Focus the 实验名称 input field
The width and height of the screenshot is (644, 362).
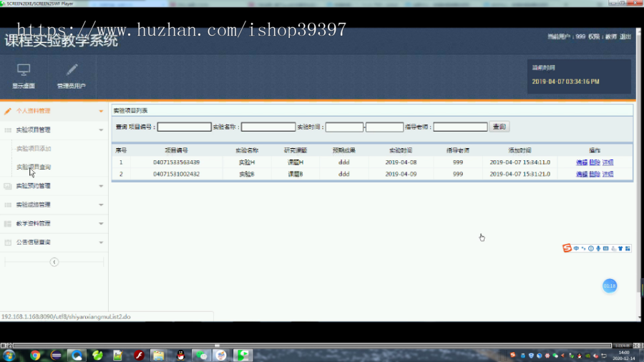268,127
